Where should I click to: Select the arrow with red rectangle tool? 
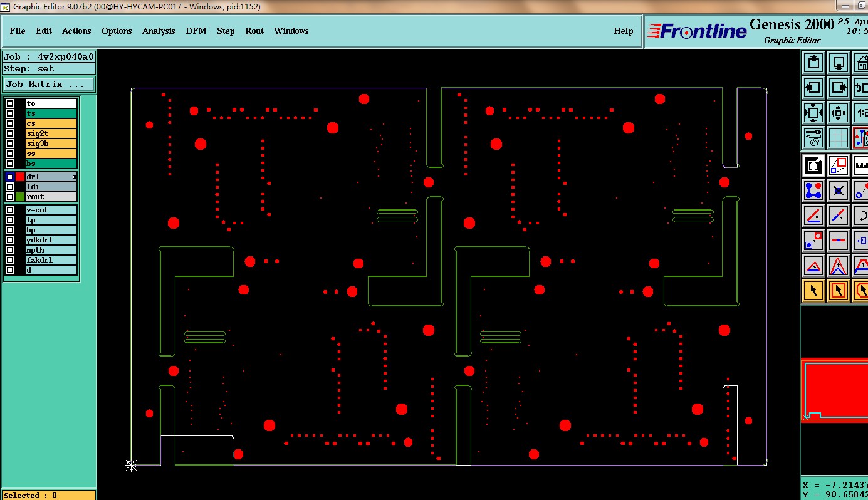point(839,291)
